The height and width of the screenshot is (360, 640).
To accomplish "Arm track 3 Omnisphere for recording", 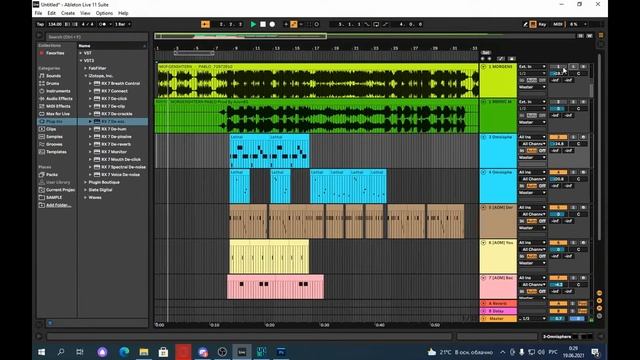I will [583, 137].
